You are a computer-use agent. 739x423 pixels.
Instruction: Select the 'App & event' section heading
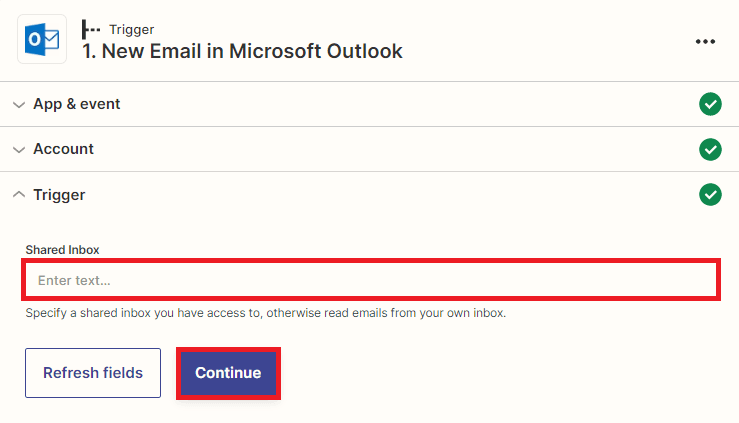point(77,104)
